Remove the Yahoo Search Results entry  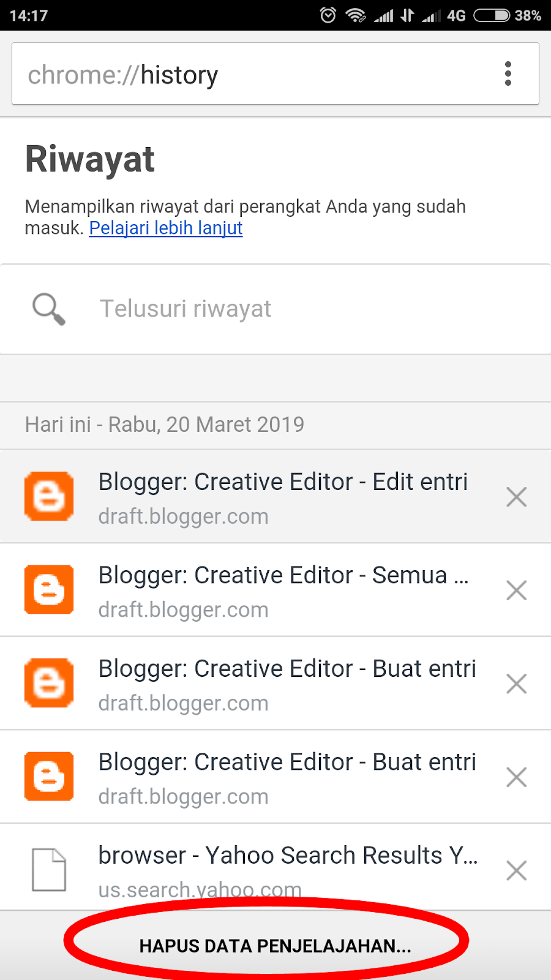pyautogui.click(x=517, y=870)
